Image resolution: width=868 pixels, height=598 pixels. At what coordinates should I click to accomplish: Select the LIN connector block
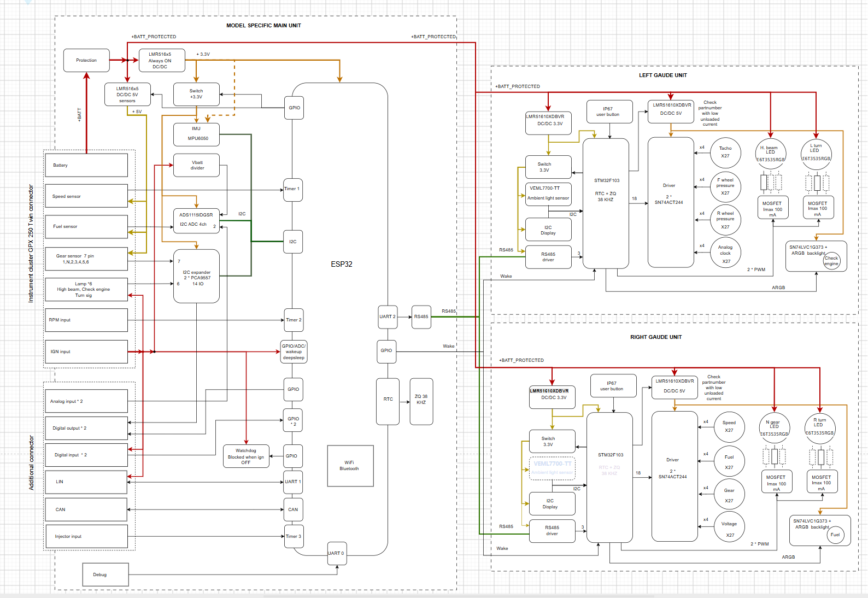tap(86, 482)
